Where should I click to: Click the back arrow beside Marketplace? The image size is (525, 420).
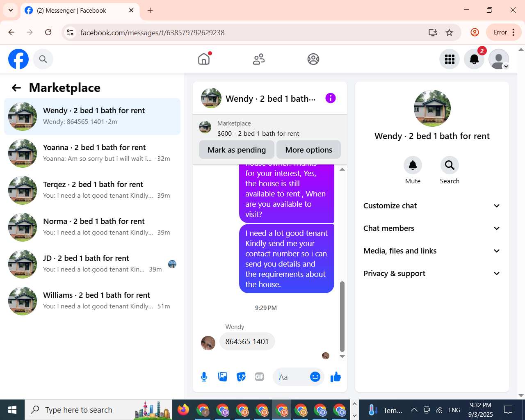click(x=16, y=88)
